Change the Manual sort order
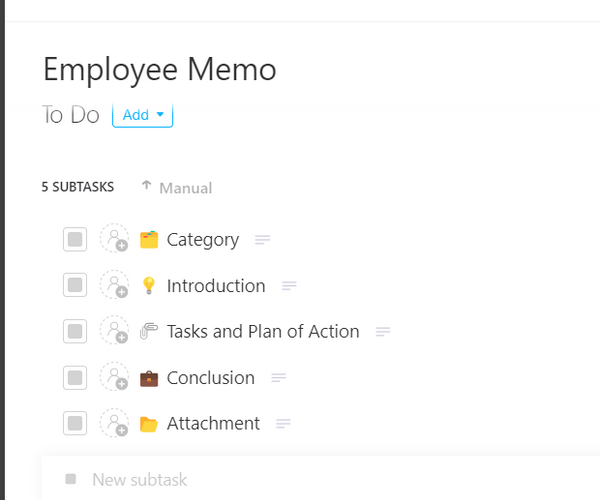 (x=177, y=187)
